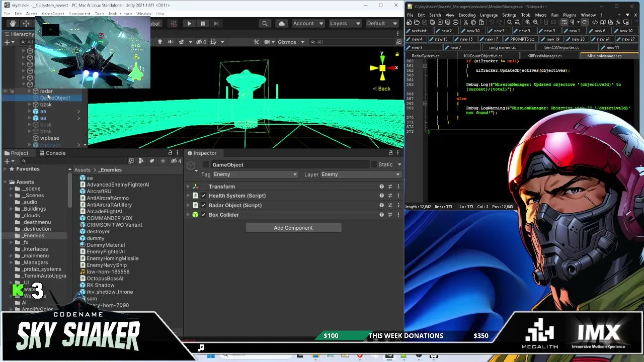Click the scene gizmo center cube
Viewport: 644px width, 362px height.
coord(382,68)
